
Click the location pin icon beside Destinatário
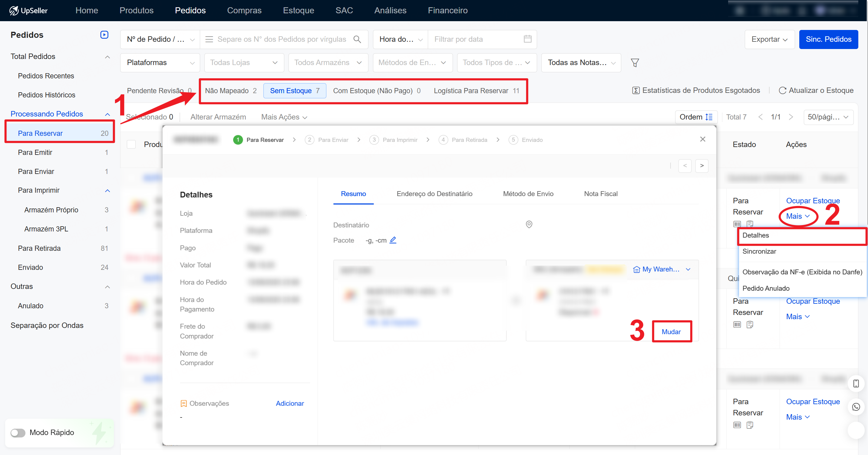(x=529, y=224)
